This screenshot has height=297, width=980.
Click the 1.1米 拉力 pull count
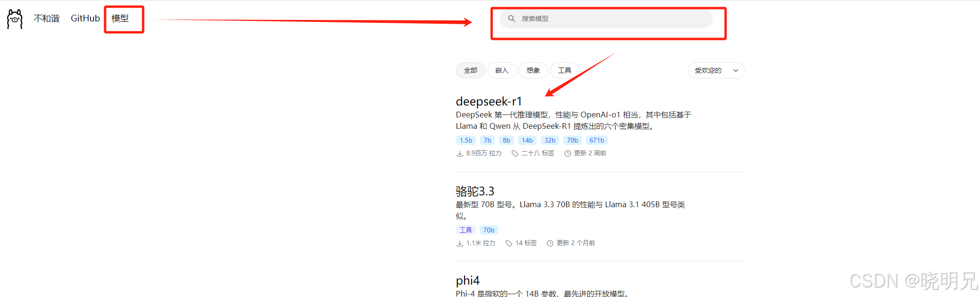click(481, 243)
